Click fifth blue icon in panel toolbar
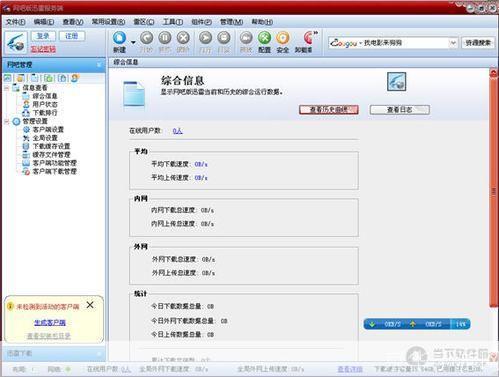Image resolution: width=499 pixels, height=377 pixels. [x=63, y=78]
